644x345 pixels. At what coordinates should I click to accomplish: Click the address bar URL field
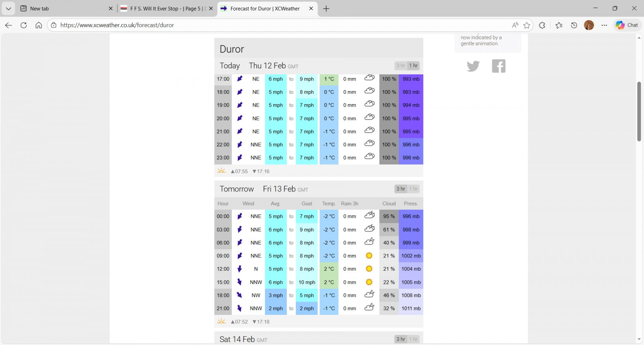pos(282,25)
